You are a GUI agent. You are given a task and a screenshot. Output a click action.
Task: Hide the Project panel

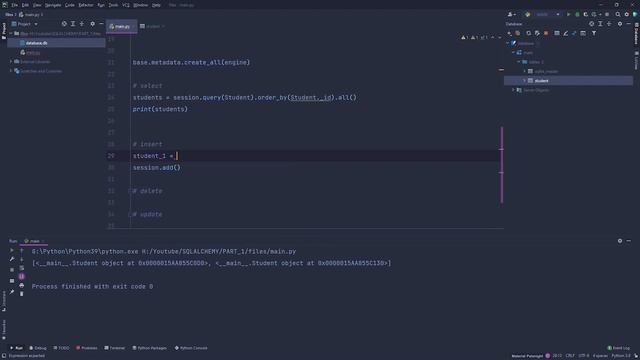pyautogui.click(x=101, y=24)
